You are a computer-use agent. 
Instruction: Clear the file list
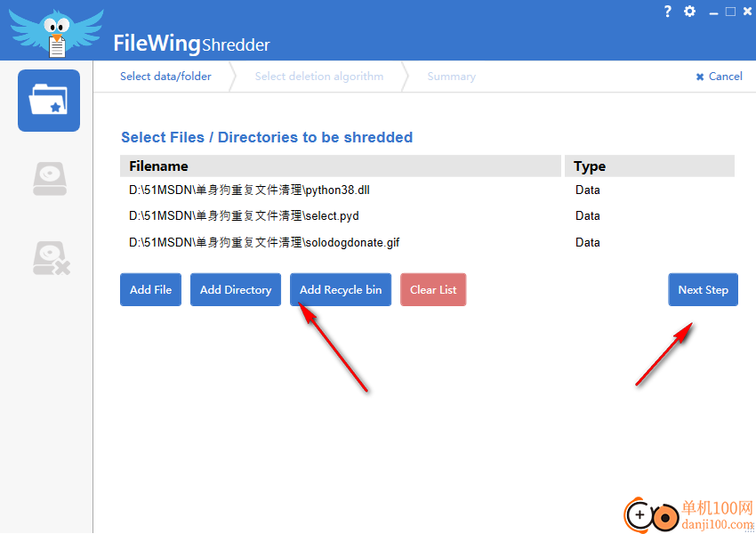[433, 289]
